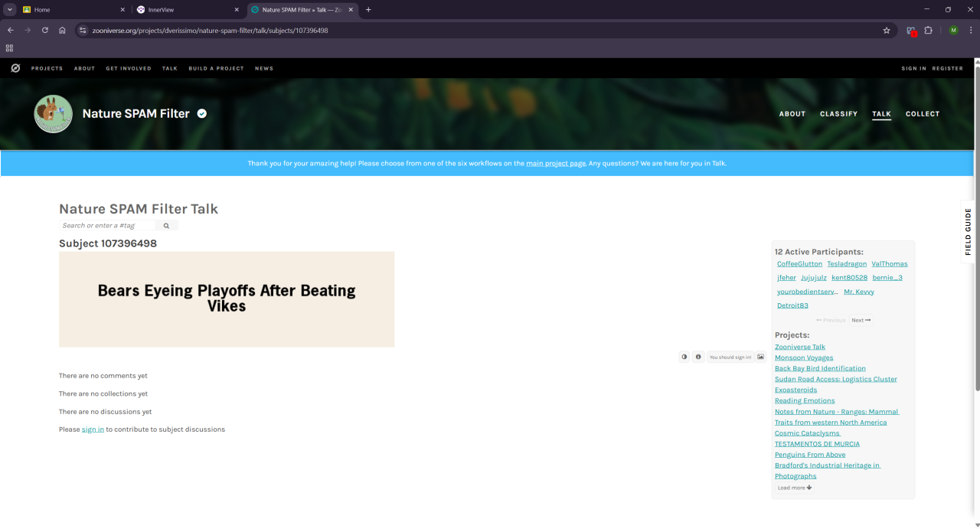Open the Exoasteroids project link

[x=796, y=390]
